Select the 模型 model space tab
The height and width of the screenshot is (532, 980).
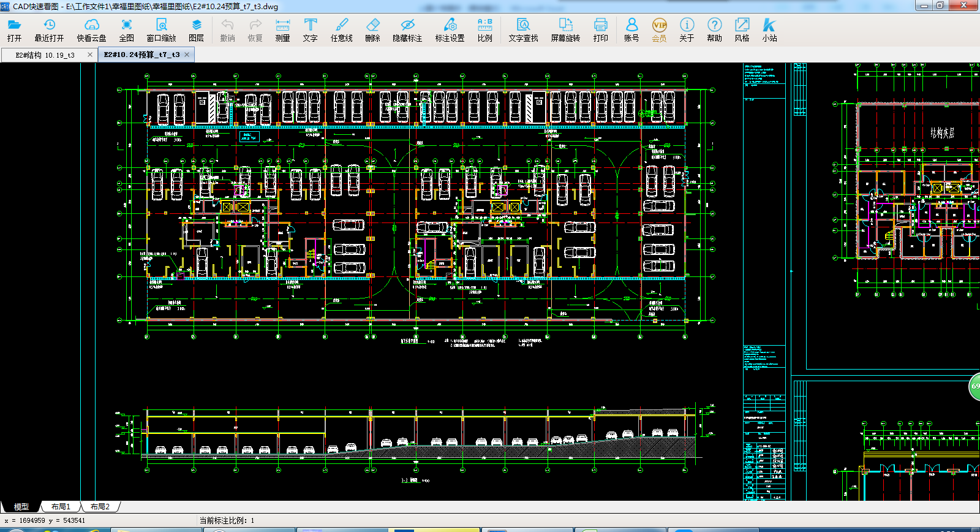(x=21, y=507)
